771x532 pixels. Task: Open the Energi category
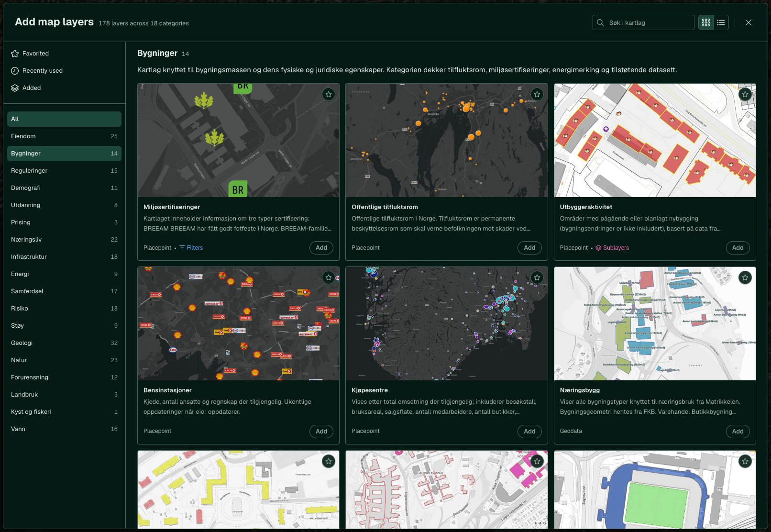tap(64, 274)
